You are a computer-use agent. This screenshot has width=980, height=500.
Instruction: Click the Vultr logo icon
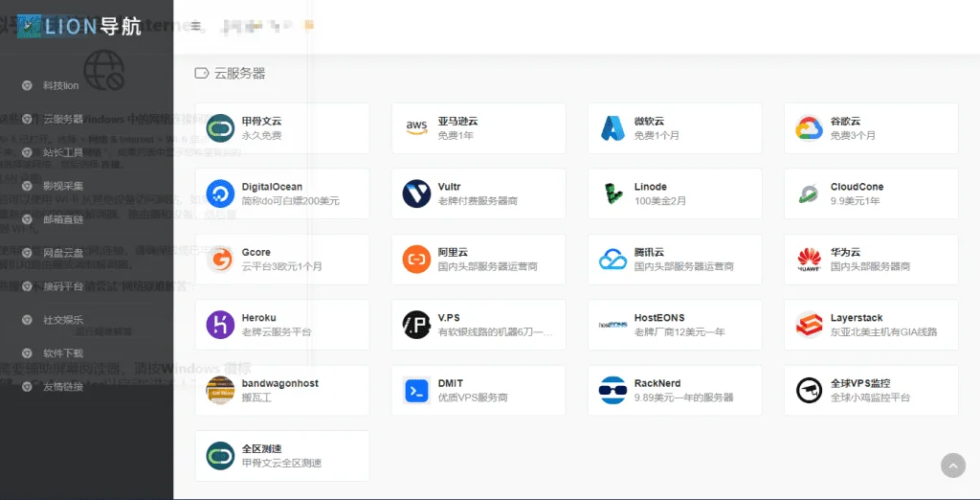(x=416, y=193)
